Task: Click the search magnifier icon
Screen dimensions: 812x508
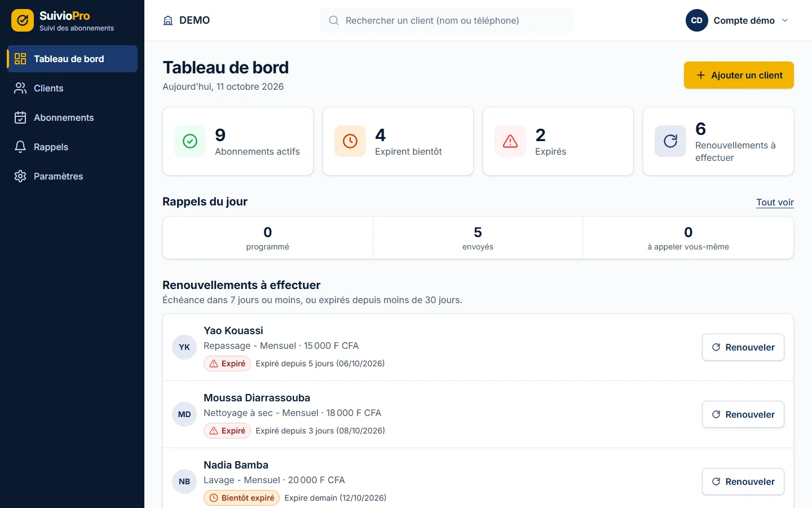Action: pos(334,20)
